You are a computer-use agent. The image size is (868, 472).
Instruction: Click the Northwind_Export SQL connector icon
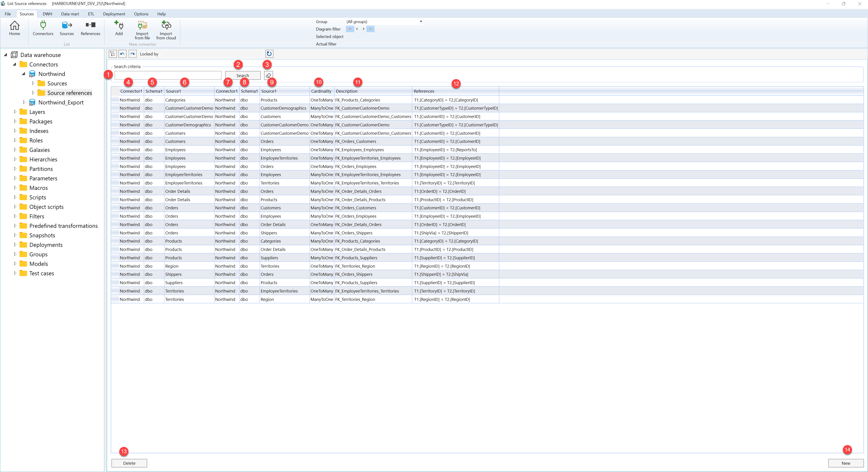point(32,102)
